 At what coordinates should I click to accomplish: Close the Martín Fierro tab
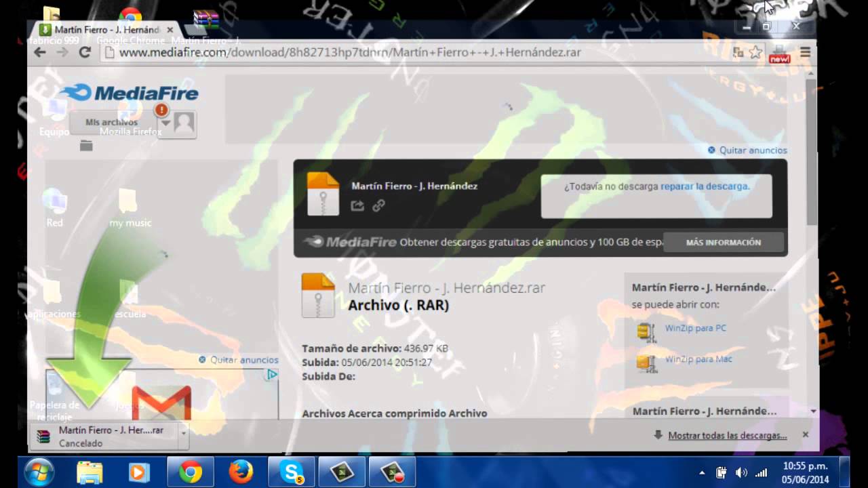click(x=170, y=30)
